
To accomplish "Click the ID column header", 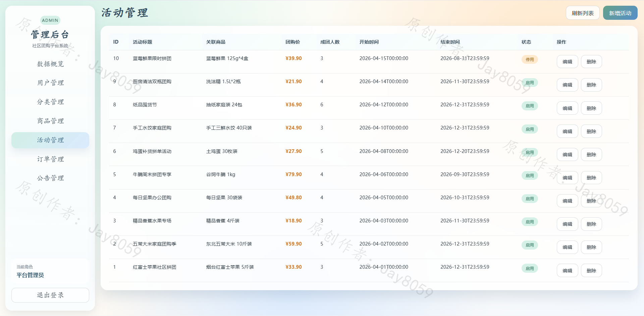I will (x=116, y=42).
